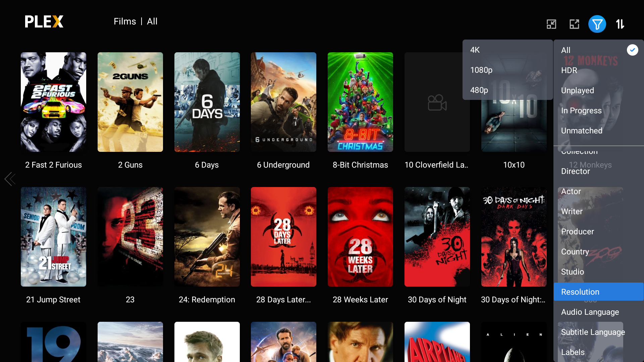Select the 480p resolution option
The width and height of the screenshot is (644, 362).
507,90
